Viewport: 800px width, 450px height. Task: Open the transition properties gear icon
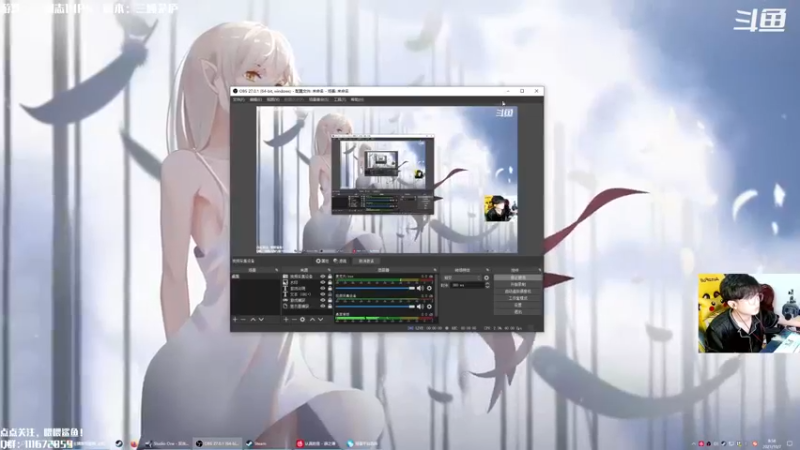486,278
